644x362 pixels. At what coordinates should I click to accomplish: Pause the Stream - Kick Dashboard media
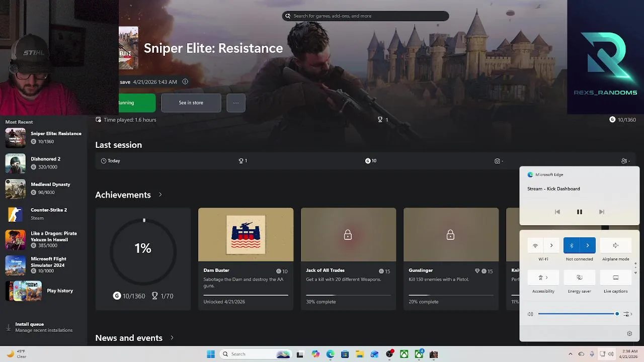click(x=579, y=212)
